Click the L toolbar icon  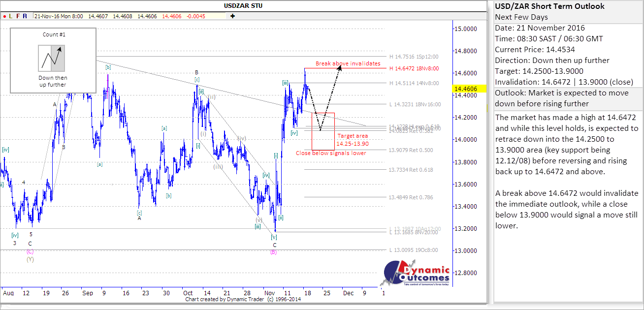(x=11, y=16)
